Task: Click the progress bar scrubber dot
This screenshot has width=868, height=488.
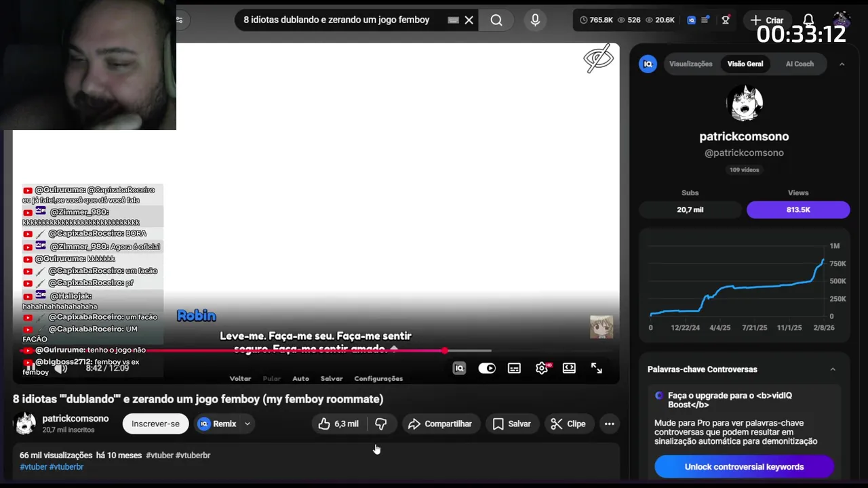Action: [444, 350]
